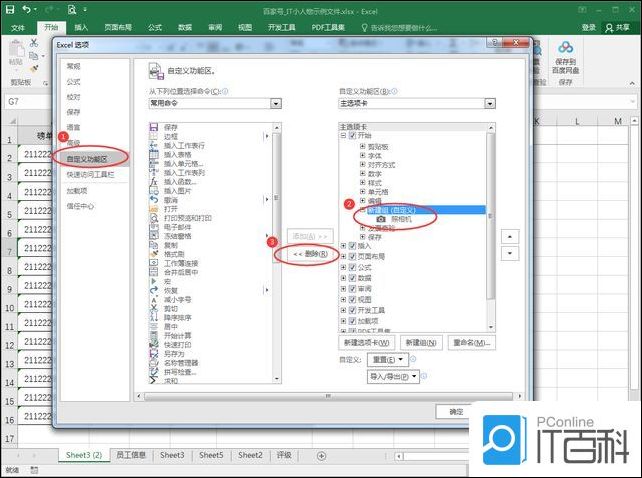Select the 格式刷 command icon
This screenshot has height=478, width=642.
154,254
